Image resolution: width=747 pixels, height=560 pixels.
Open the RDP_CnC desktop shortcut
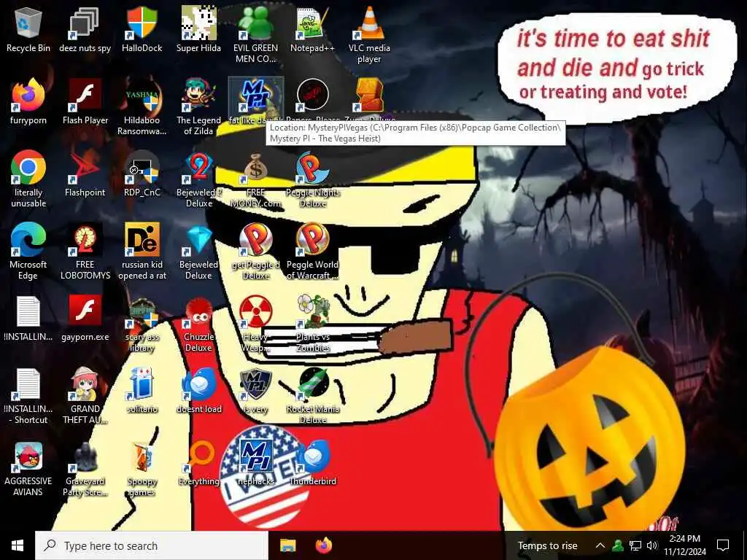pyautogui.click(x=142, y=174)
